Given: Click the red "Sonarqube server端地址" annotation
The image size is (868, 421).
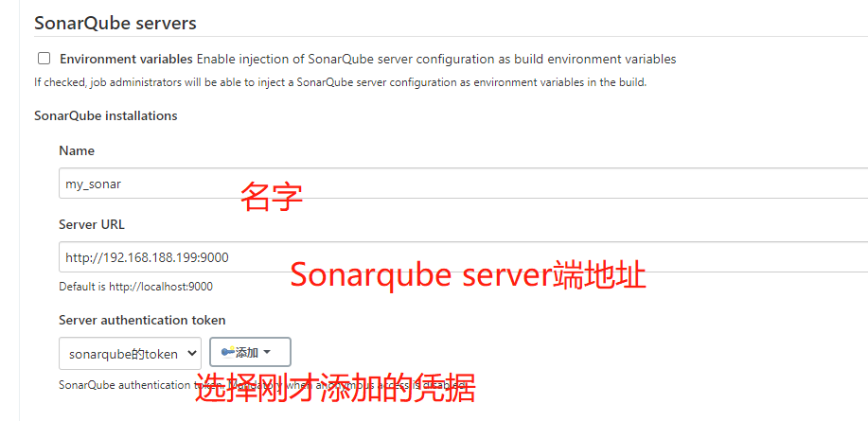Looking at the screenshot, I should [x=468, y=274].
